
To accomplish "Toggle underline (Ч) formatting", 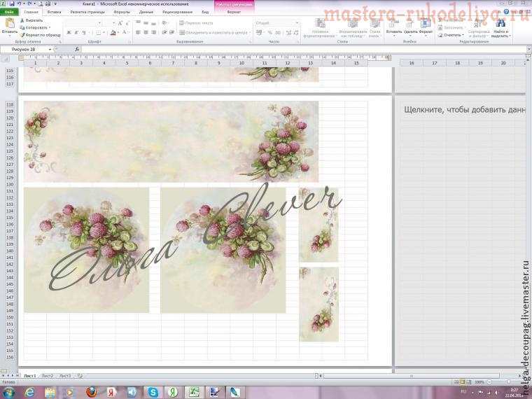I will coord(84,33).
